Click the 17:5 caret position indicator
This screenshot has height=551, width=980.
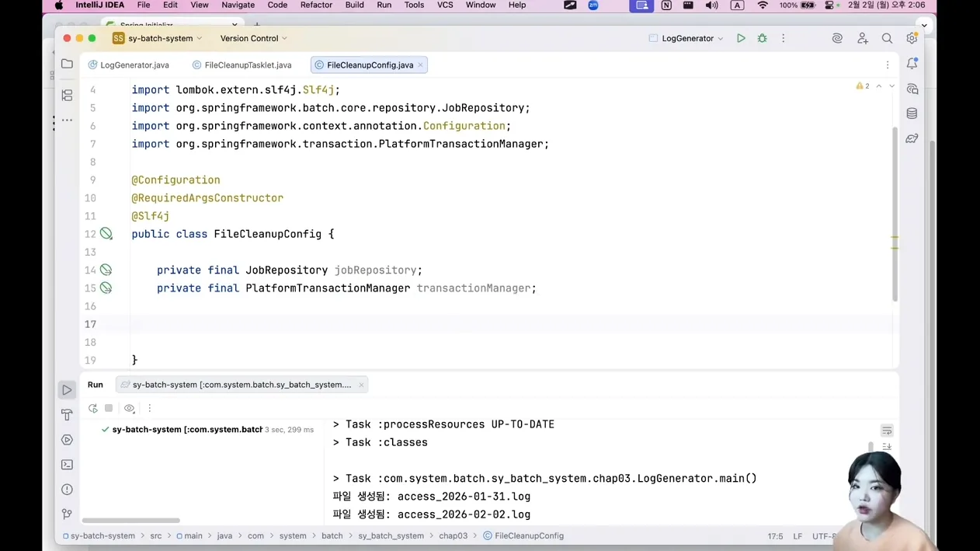pos(775,536)
